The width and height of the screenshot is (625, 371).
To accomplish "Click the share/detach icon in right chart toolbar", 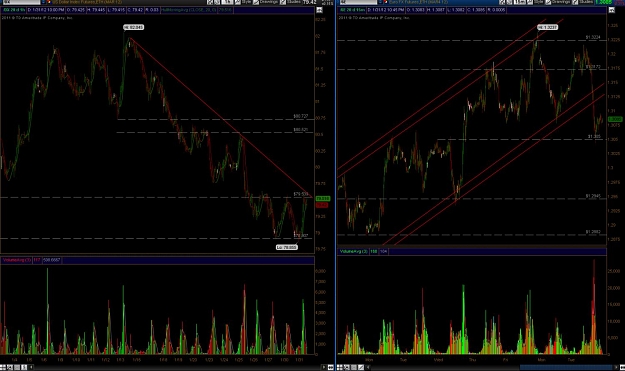I will (x=502, y=2).
